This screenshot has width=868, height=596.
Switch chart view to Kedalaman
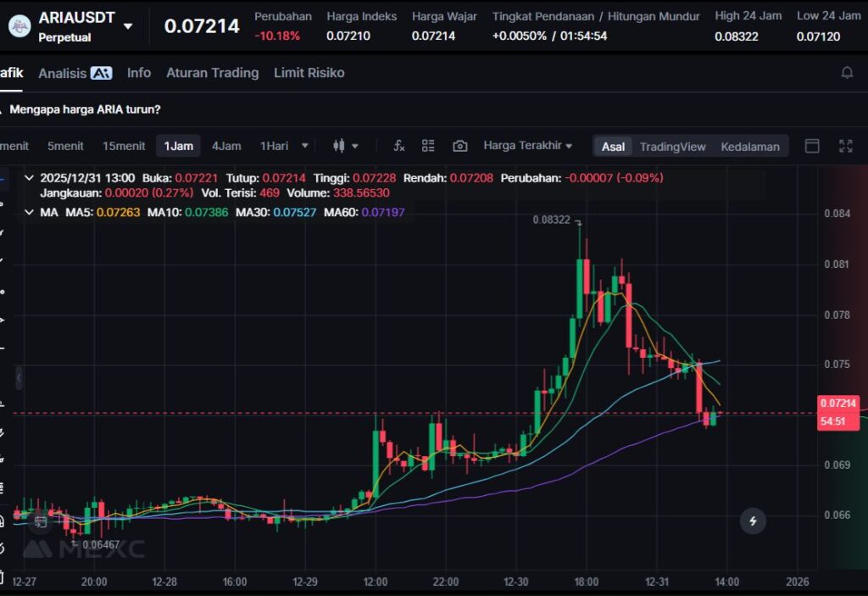750,147
